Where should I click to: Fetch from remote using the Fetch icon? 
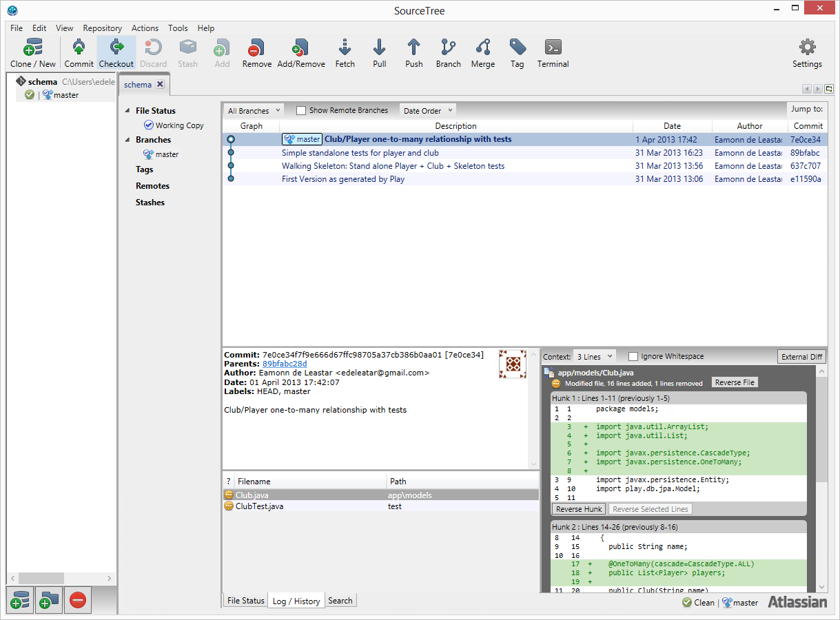(x=345, y=48)
